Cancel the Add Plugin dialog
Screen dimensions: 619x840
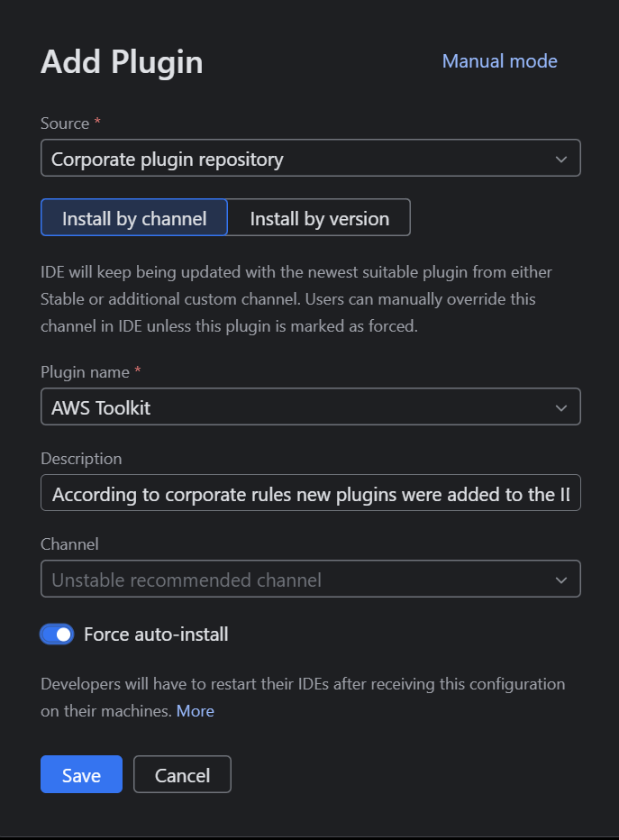[x=182, y=773]
